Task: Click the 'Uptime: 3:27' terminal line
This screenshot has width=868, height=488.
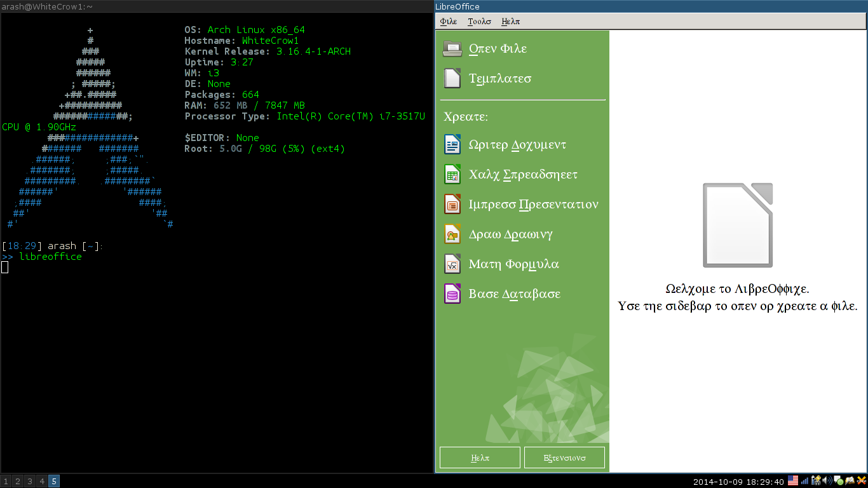Action: coord(219,62)
